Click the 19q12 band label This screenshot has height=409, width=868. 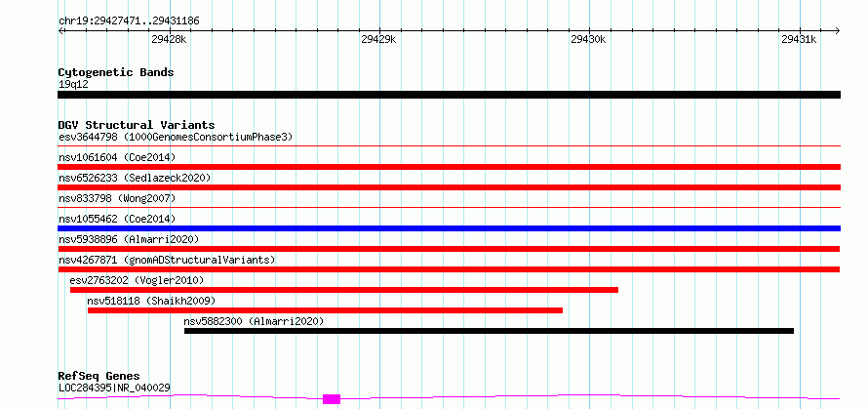[x=73, y=85]
